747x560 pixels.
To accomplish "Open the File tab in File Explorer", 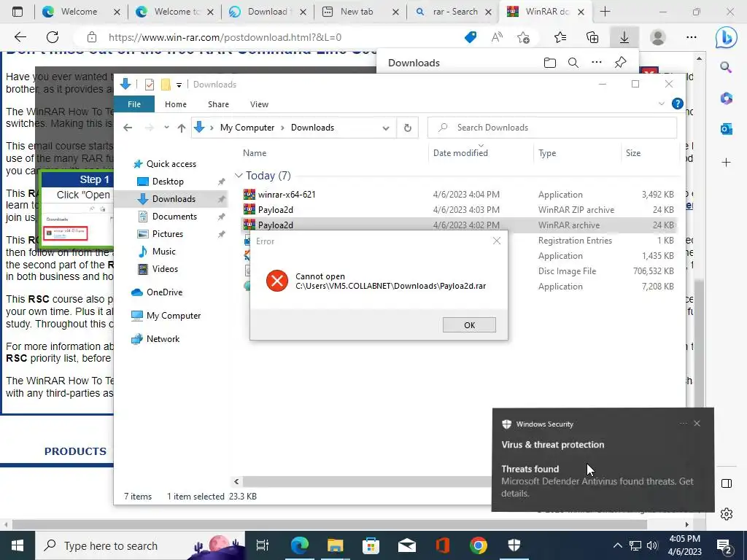I will pyautogui.click(x=134, y=104).
